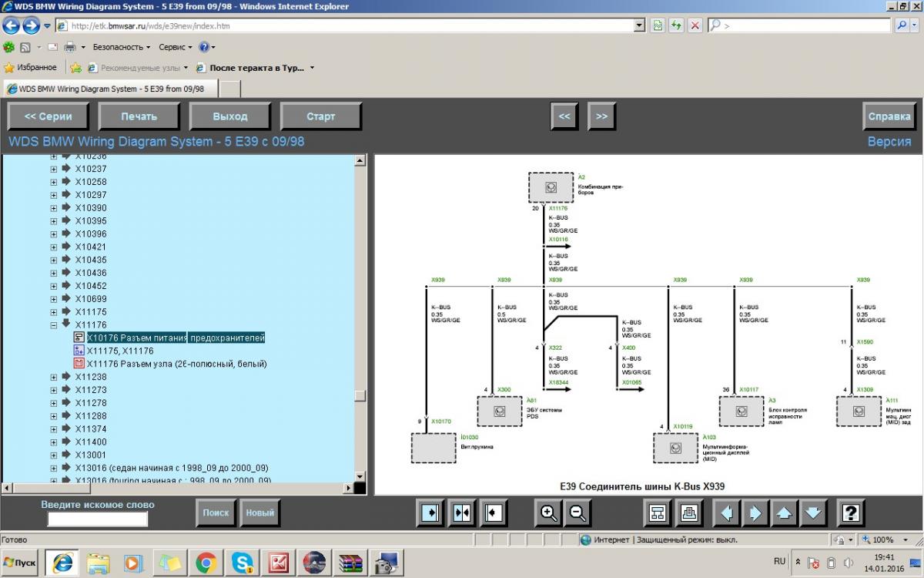Click the Поиск search button
Viewport: 924px width, 578px height.
pos(216,512)
